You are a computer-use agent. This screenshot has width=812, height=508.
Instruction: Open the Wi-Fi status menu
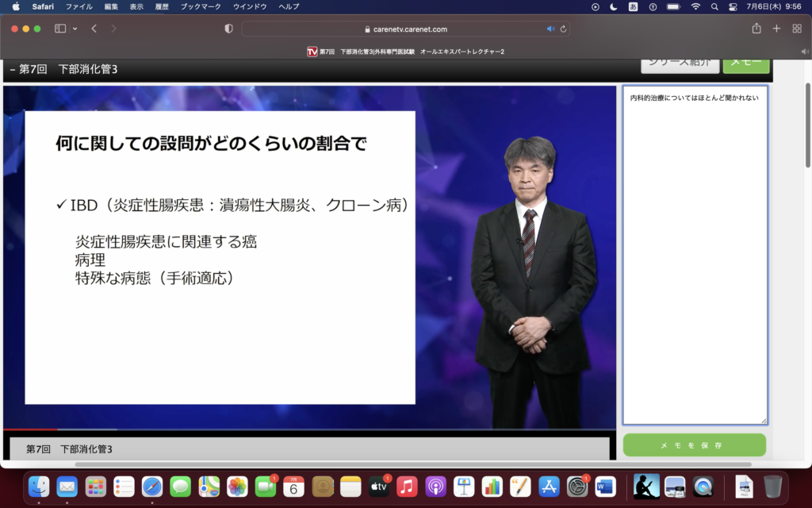pos(695,6)
